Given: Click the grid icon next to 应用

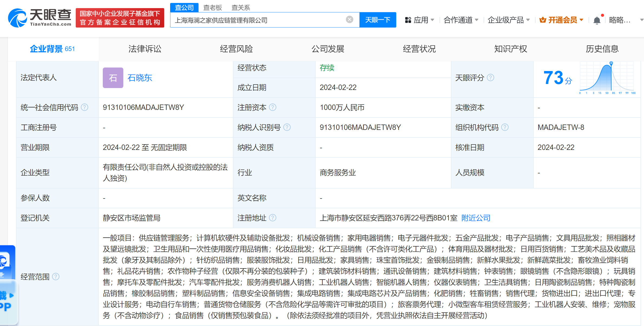Looking at the screenshot, I should click(x=408, y=20).
